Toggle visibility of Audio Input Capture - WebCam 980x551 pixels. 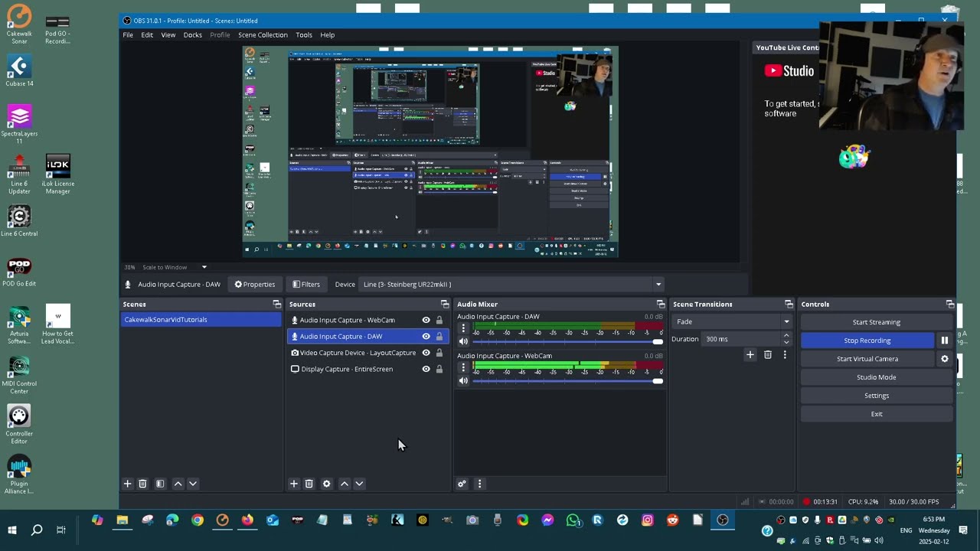pyautogui.click(x=426, y=320)
